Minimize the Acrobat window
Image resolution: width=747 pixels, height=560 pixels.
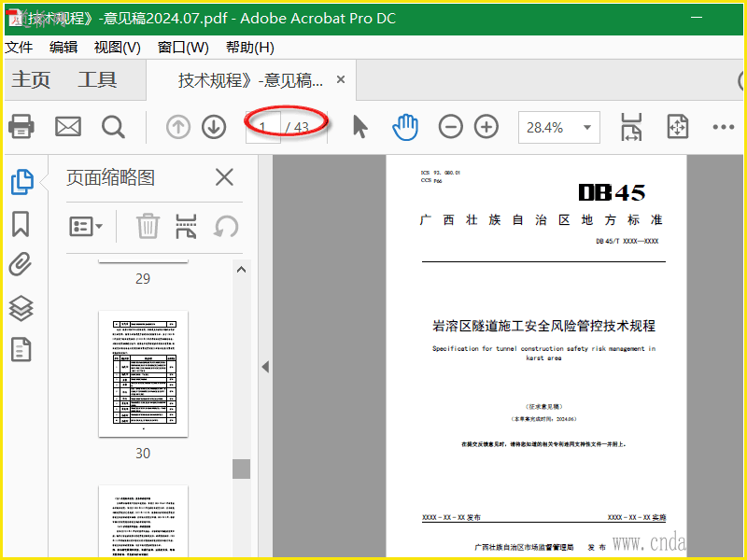click(697, 18)
